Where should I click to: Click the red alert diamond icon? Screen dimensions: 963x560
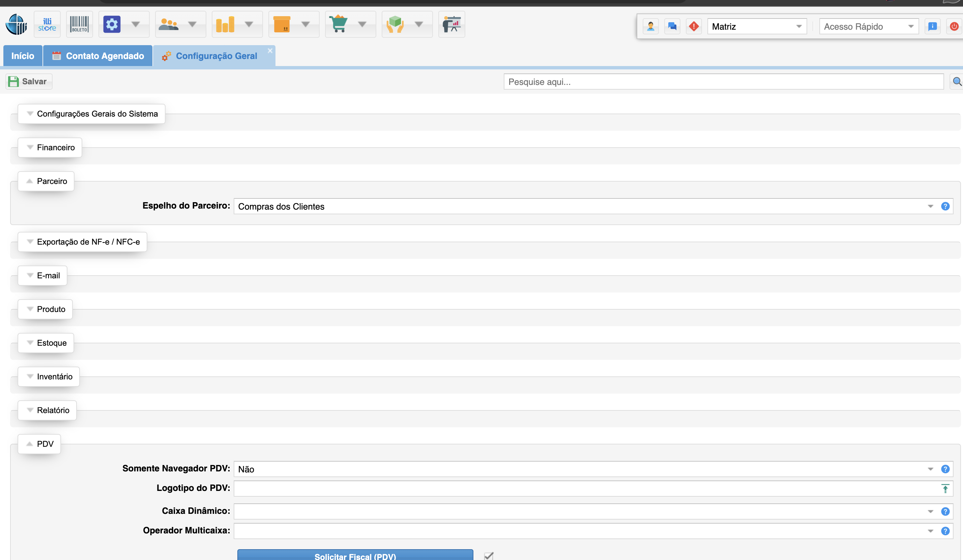click(694, 26)
